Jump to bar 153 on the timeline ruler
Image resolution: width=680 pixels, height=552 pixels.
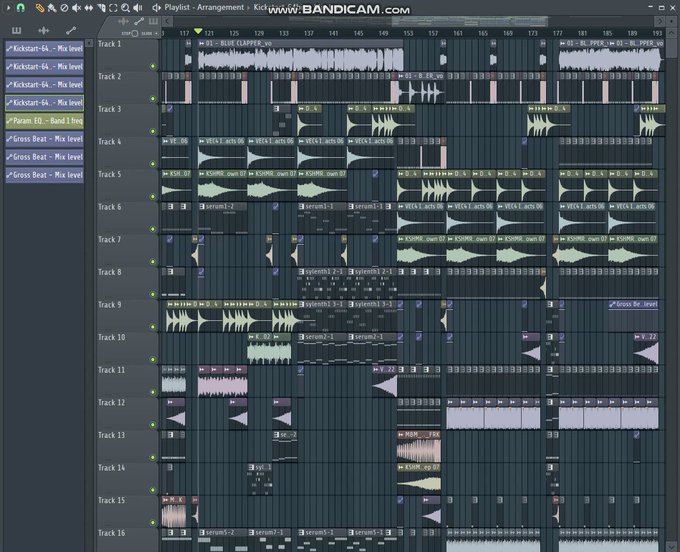pos(408,33)
